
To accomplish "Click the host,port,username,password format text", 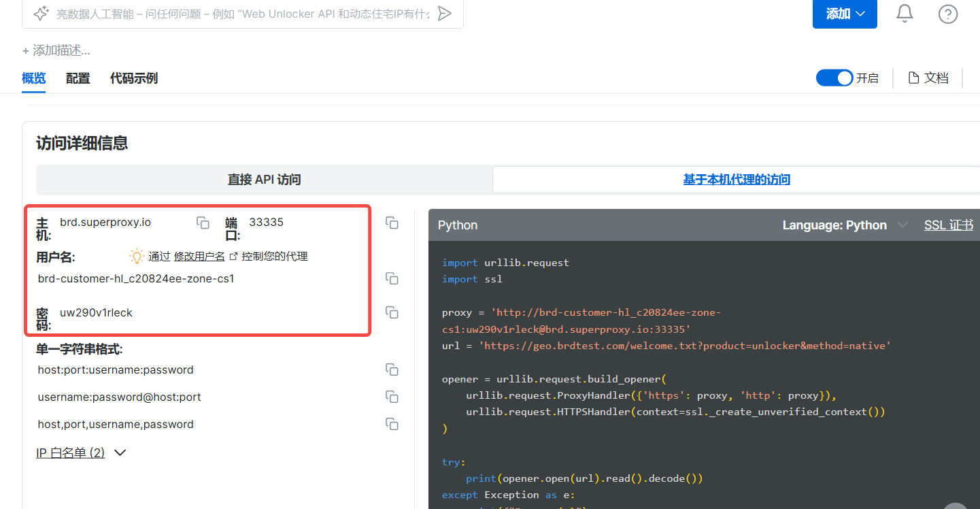I will [x=116, y=424].
